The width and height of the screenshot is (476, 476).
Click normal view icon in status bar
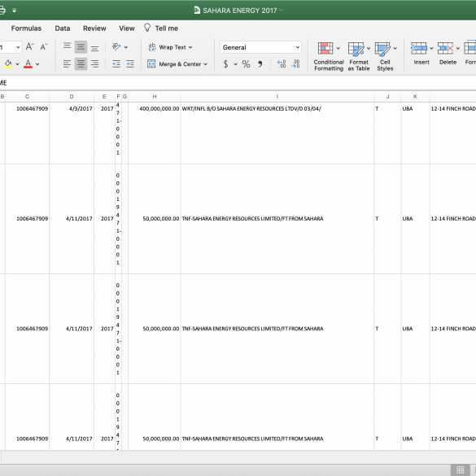tap(460, 469)
